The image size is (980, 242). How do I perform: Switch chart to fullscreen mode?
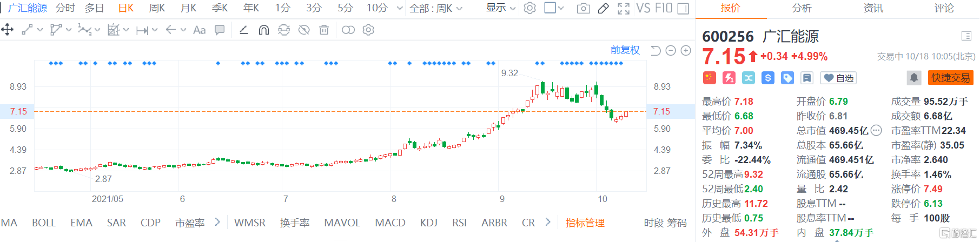[x=624, y=8]
